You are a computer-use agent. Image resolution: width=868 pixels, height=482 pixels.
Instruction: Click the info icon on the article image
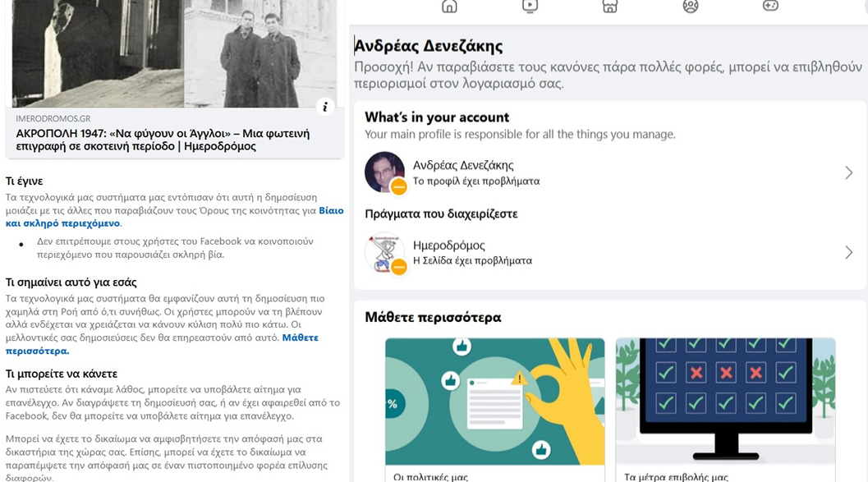coord(325,107)
